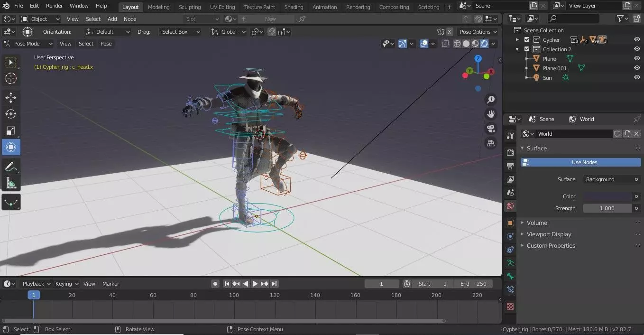The image size is (644, 335).
Task: Toggle X-ray display button
Action: (x=445, y=44)
